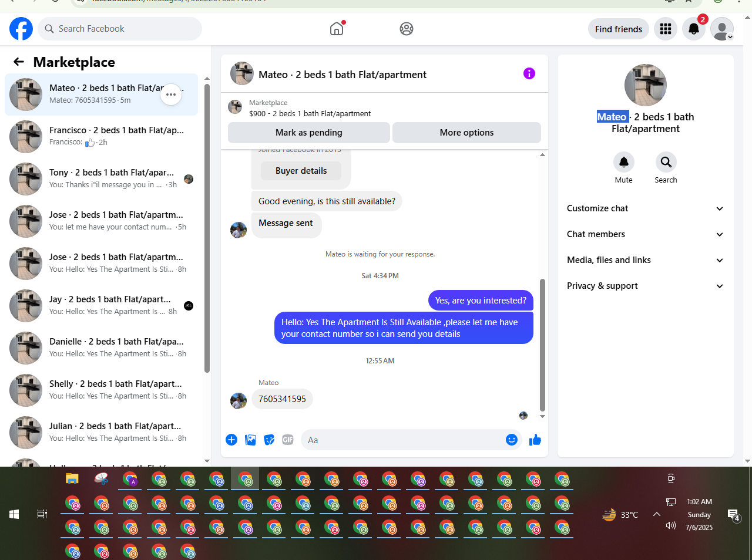Open the volume speaker tray icon

click(671, 525)
